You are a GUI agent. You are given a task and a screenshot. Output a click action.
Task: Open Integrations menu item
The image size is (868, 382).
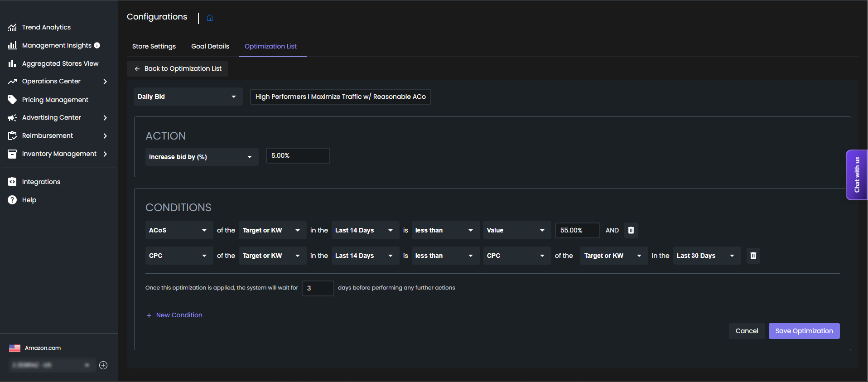pyautogui.click(x=41, y=182)
